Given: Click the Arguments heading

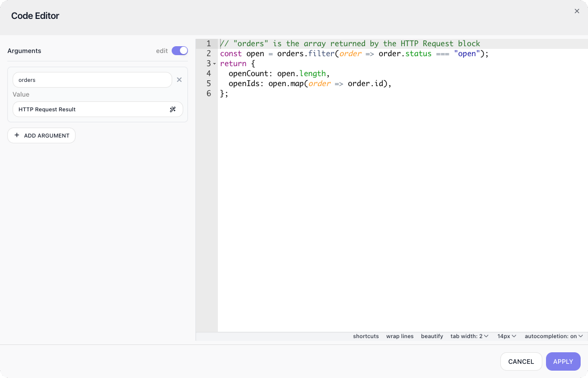Looking at the screenshot, I should pyautogui.click(x=24, y=50).
